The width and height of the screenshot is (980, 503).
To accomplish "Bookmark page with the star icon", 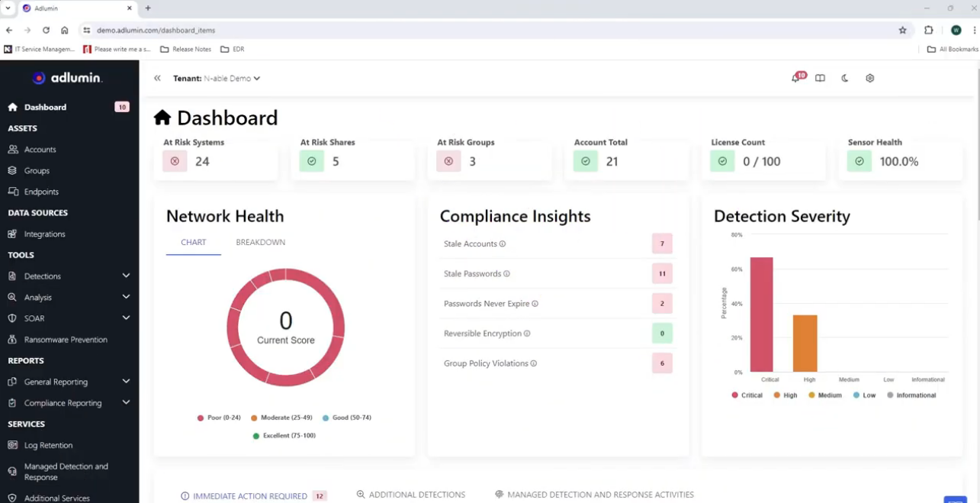I will click(x=902, y=31).
